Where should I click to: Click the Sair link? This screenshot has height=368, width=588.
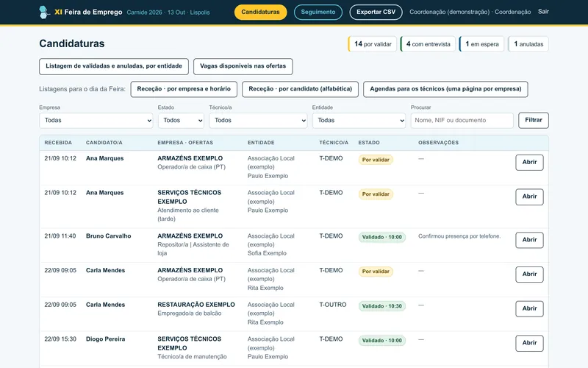coord(543,12)
